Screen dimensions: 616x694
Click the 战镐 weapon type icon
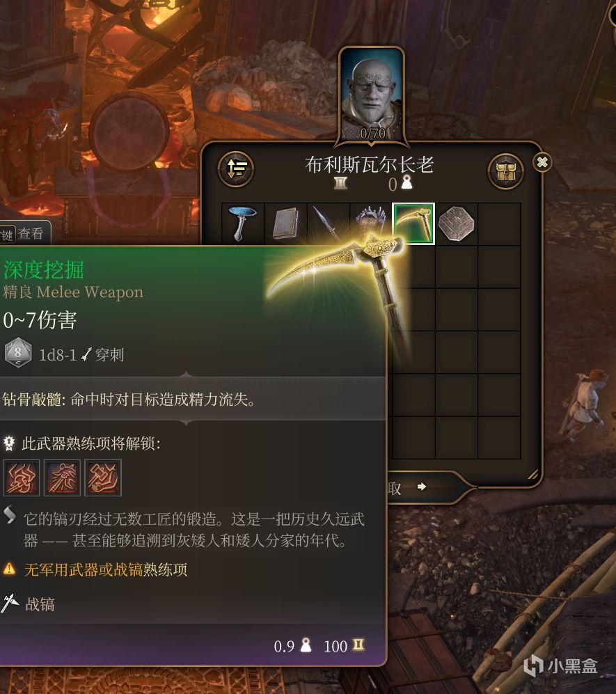10,604
